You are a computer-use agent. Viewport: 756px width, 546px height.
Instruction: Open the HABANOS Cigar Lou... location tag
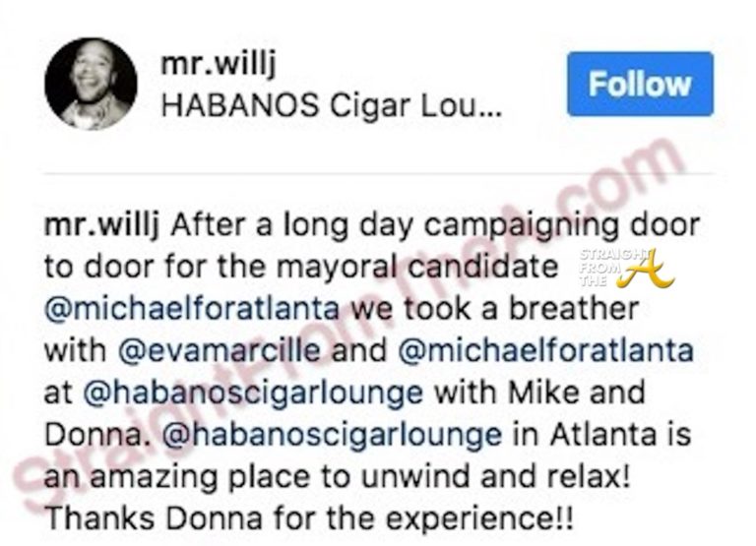tap(331, 105)
